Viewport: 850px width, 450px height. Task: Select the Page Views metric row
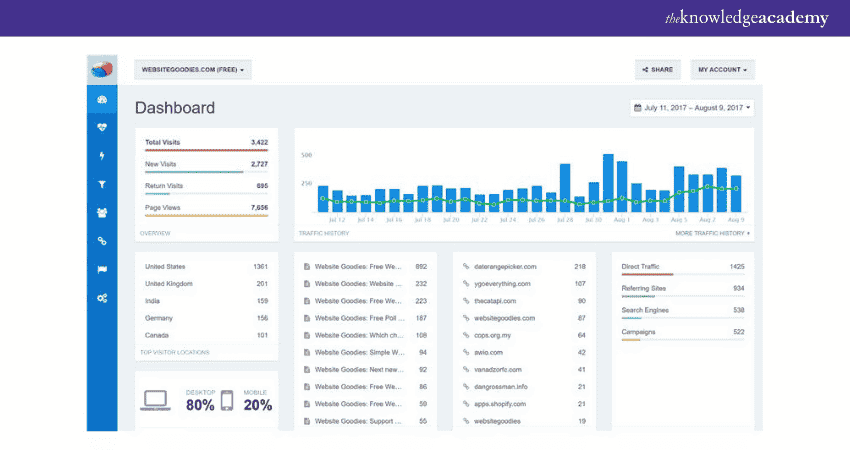(206, 208)
